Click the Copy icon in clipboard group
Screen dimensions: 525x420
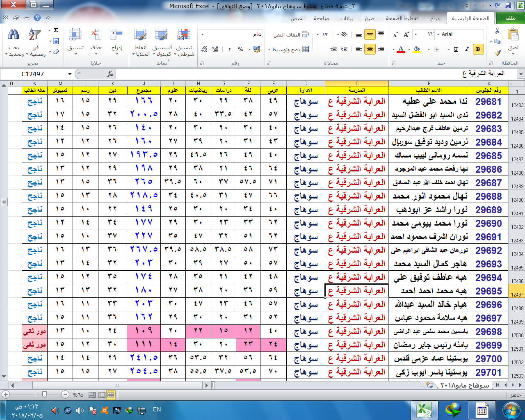(497, 42)
